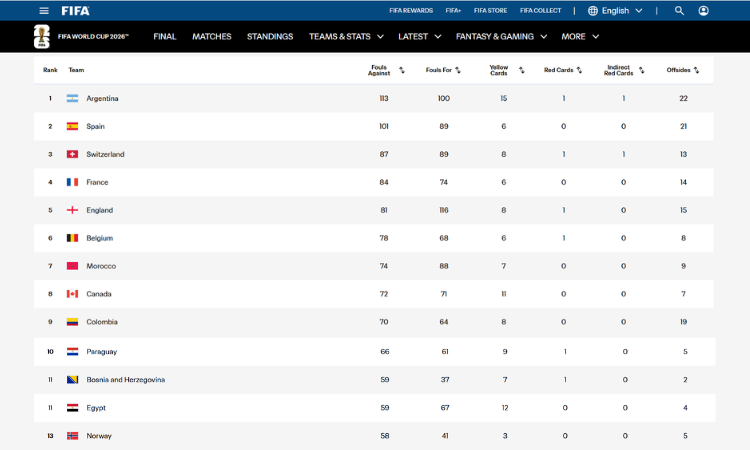The width and height of the screenshot is (750, 450).
Task: Open the Morocco team name
Action: tap(101, 266)
